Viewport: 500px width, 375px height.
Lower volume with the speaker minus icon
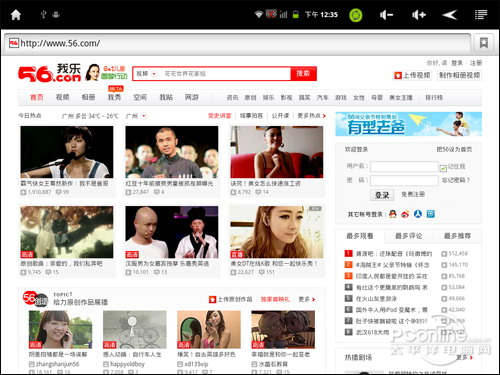tap(386, 15)
